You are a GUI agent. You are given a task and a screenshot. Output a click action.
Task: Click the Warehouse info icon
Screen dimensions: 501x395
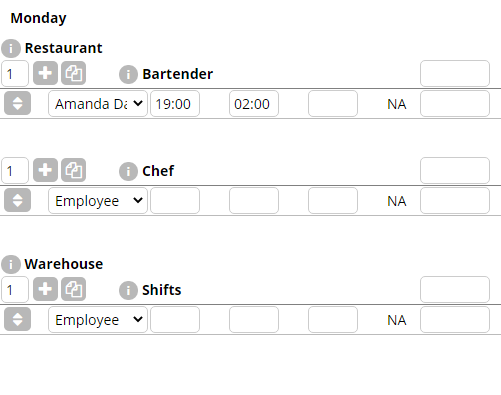[x=11, y=264]
